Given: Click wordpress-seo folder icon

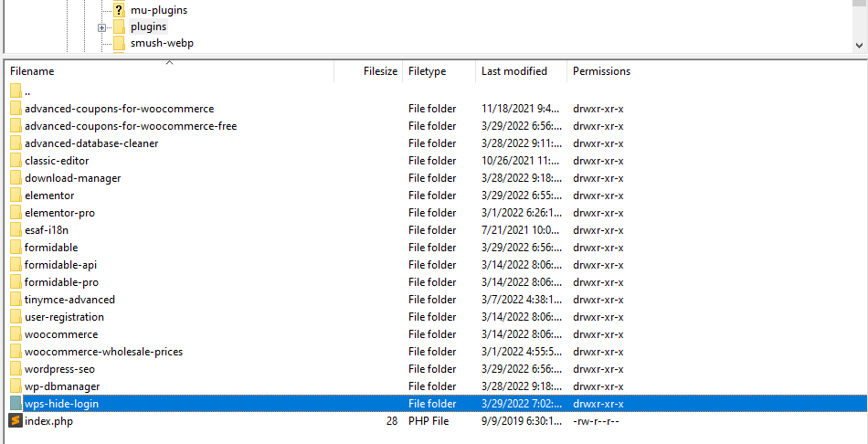Looking at the screenshot, I should (x=16, y=369).
